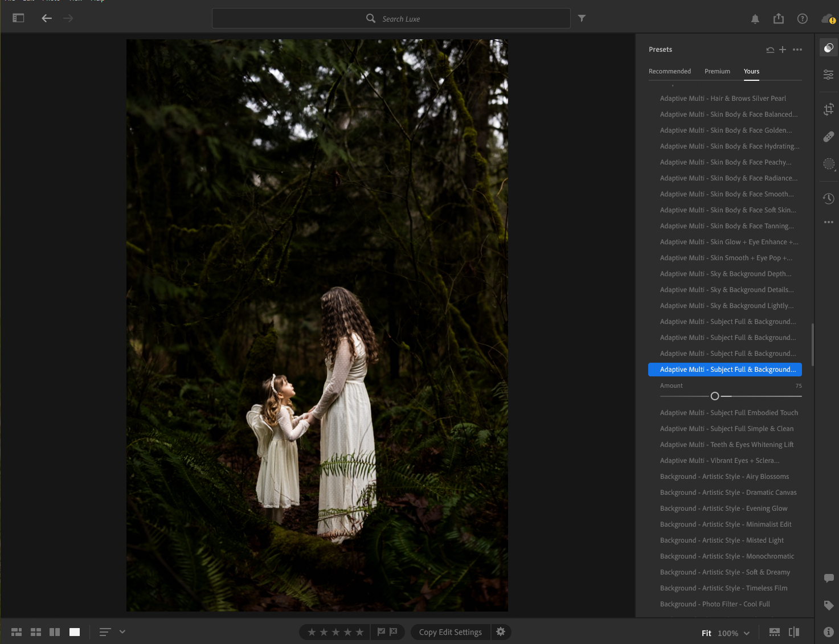Open the filter dropdown beside the search bar
This screenshot has height=644, width=839.
pyautogui.click(x=582, y=18)
